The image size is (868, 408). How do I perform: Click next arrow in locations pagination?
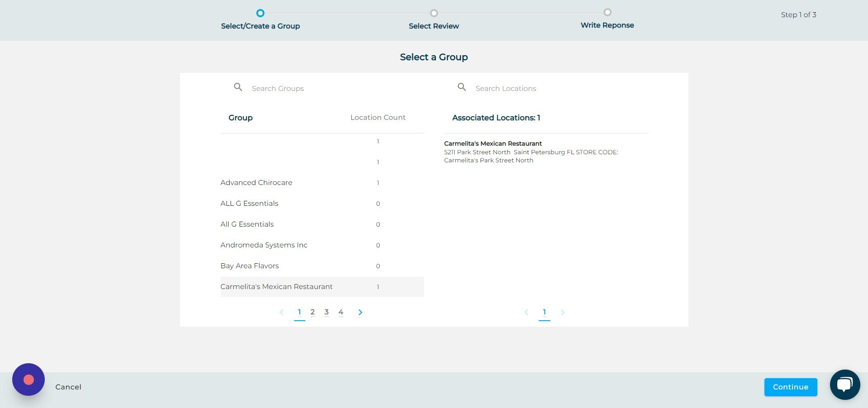click(562, 312)
